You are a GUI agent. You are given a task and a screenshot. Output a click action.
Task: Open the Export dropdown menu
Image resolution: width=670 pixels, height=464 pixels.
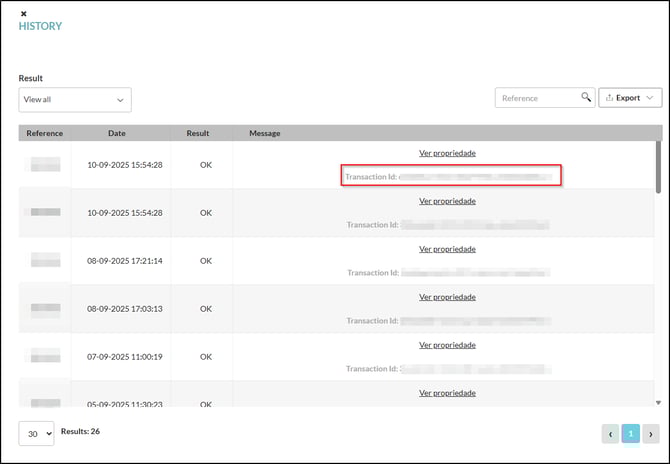630,98
